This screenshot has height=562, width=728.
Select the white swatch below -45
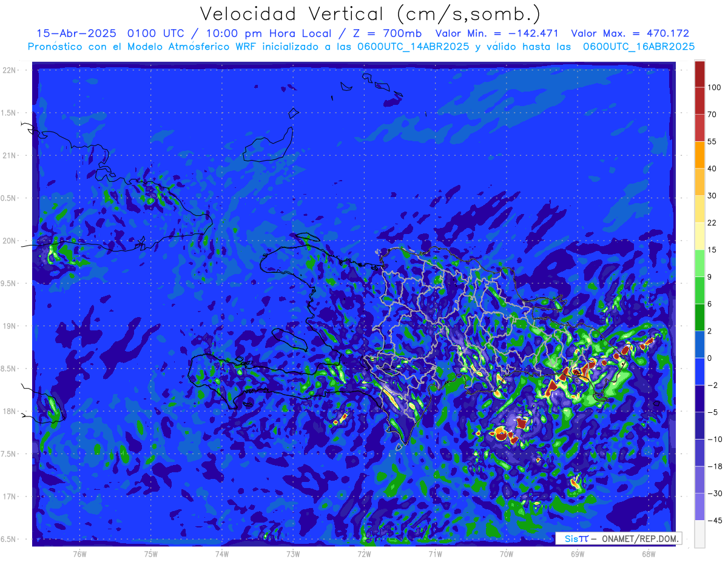699,534
